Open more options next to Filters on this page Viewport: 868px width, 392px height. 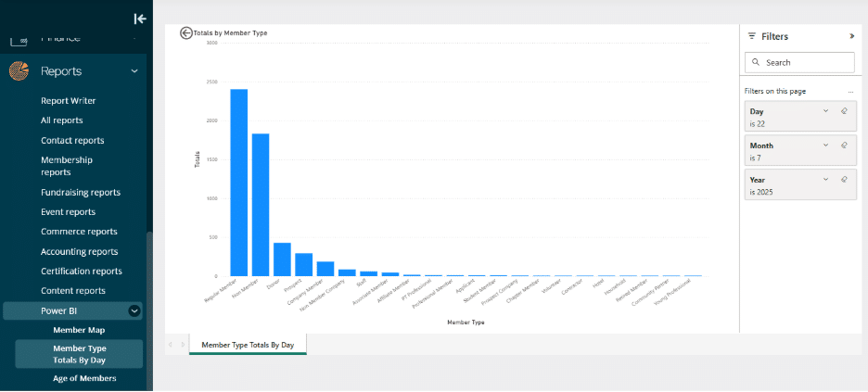pyautogui.click(x=849, y=92)
